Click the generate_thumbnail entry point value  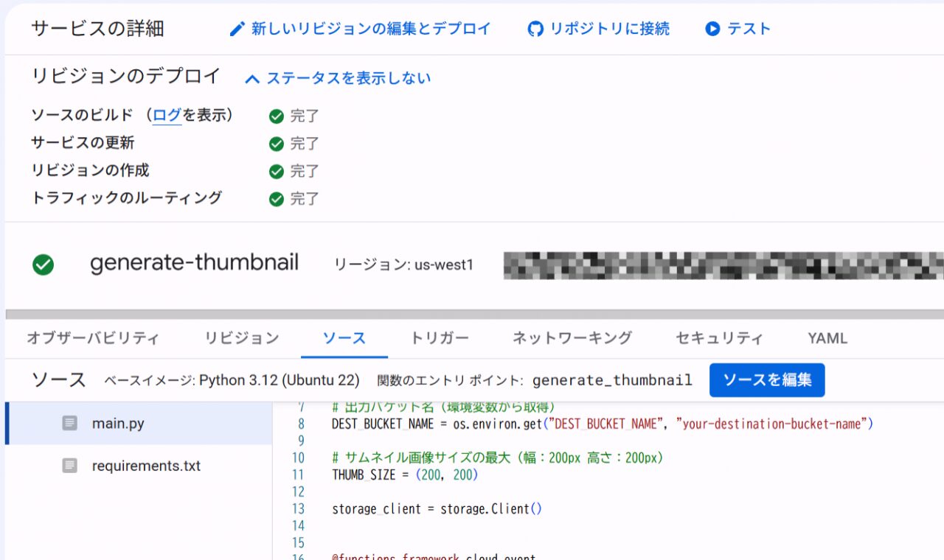click(x=612, y=380)
